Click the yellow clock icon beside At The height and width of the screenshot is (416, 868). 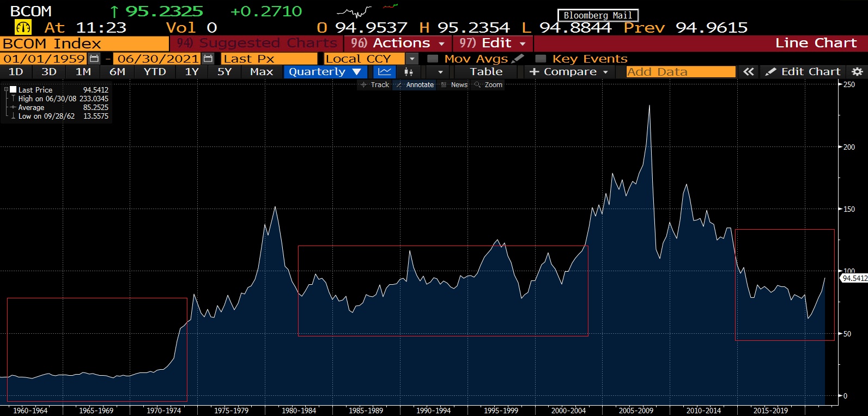pos(23,27)
